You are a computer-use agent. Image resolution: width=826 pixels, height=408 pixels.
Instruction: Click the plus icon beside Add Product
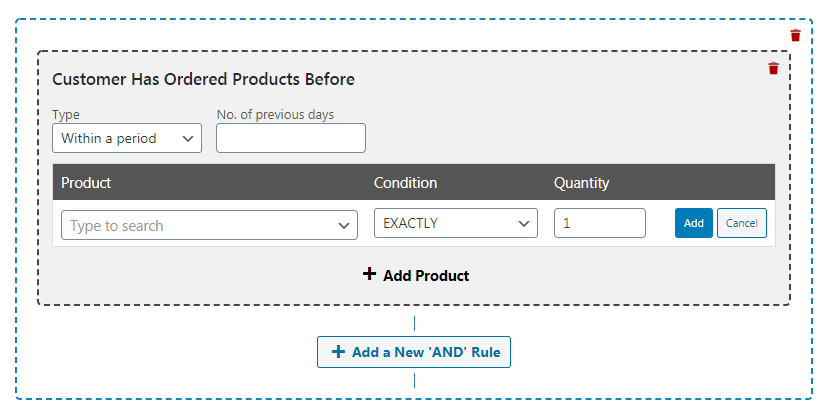pos(369,274)
